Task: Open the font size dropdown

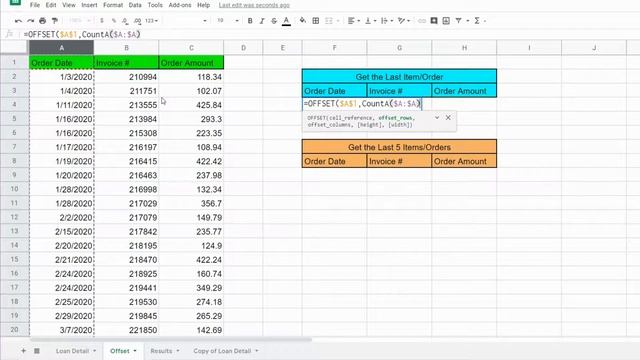Action: pyautogui.click(x=228, y=20)
